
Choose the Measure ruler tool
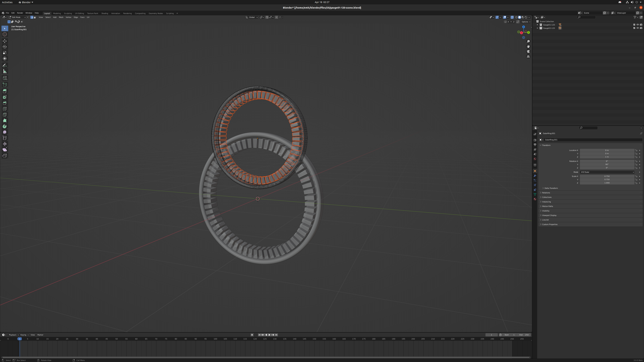click(x=5, y=71)
